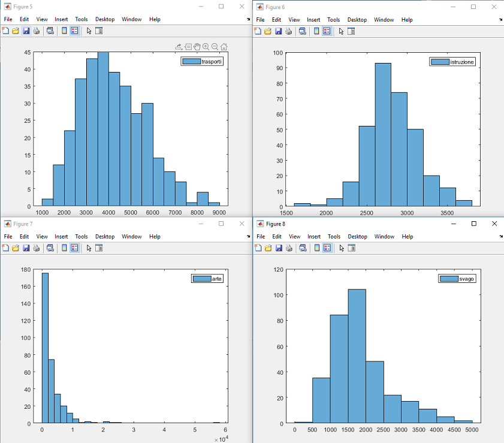Viewport: 504px width, 443px height.
Task: Open Insert menu in Figure 6
Action: click(x=313, y=20)
